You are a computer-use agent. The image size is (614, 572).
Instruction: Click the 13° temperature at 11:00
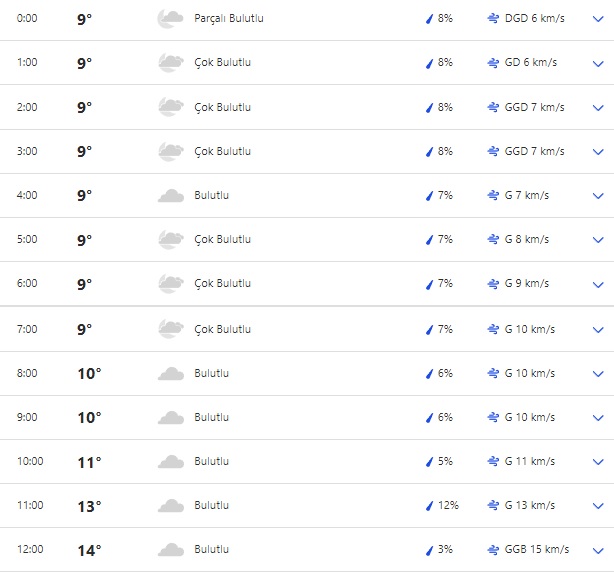(89, 506)
